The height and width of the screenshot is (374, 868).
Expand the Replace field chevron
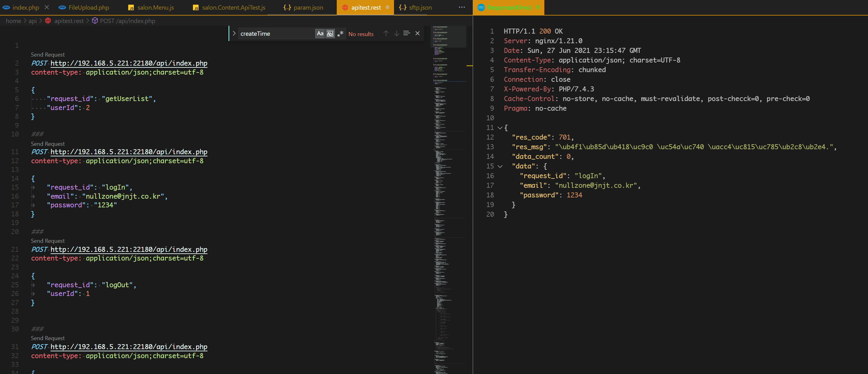click(234, 34)
